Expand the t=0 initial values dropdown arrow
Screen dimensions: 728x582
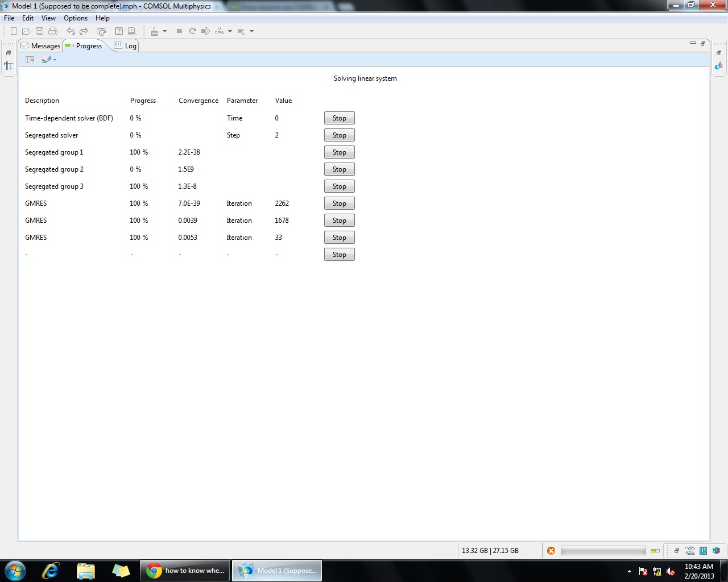click(x=230, y=31)
